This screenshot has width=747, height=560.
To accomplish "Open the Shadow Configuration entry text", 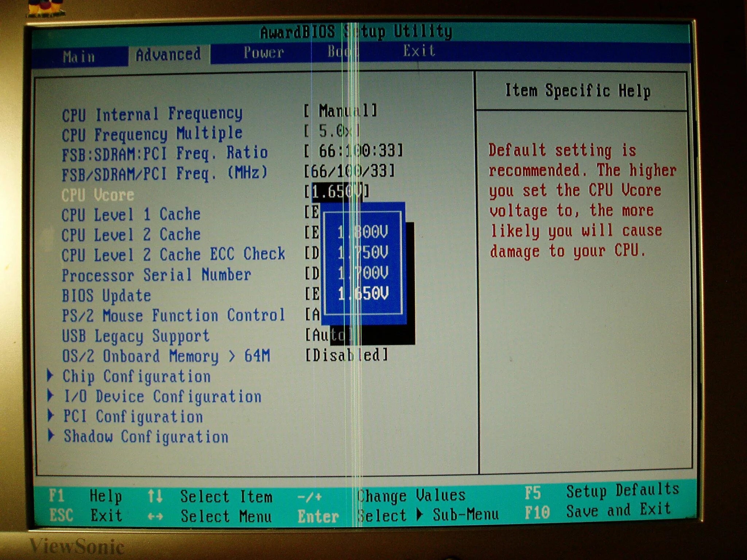I will tap(146, 437).
